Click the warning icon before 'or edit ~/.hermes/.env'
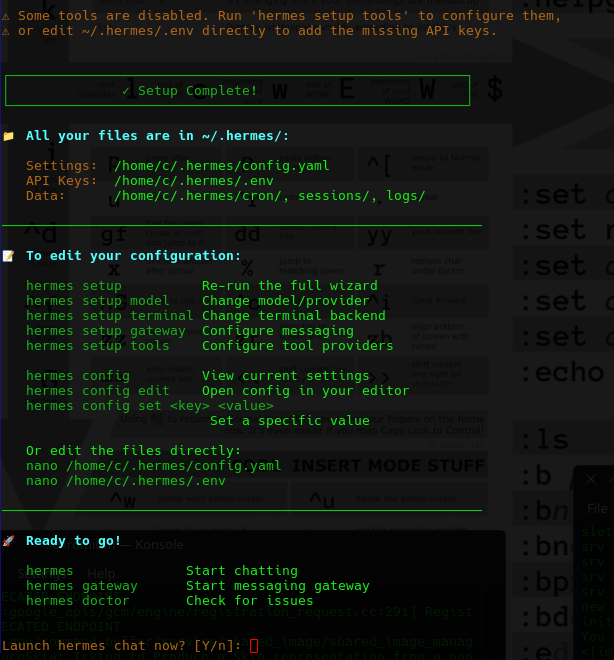Viewport: 614px width, 660px height. point(6,31)
